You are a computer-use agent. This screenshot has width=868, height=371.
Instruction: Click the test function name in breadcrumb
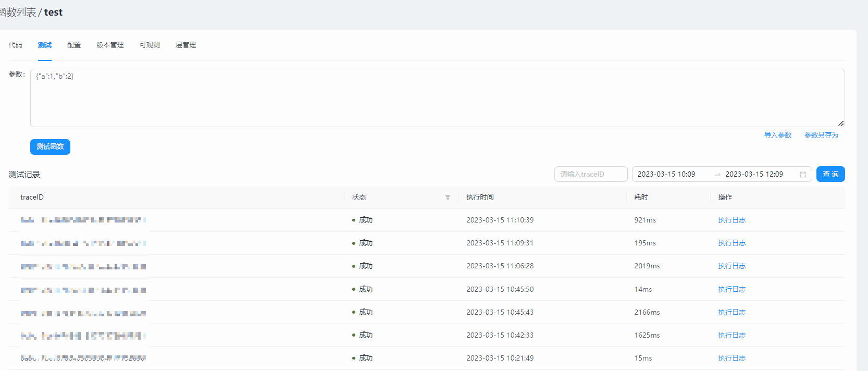53,12
